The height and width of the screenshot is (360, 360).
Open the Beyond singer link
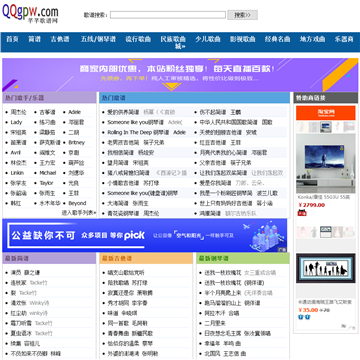[x=77, y=203]
